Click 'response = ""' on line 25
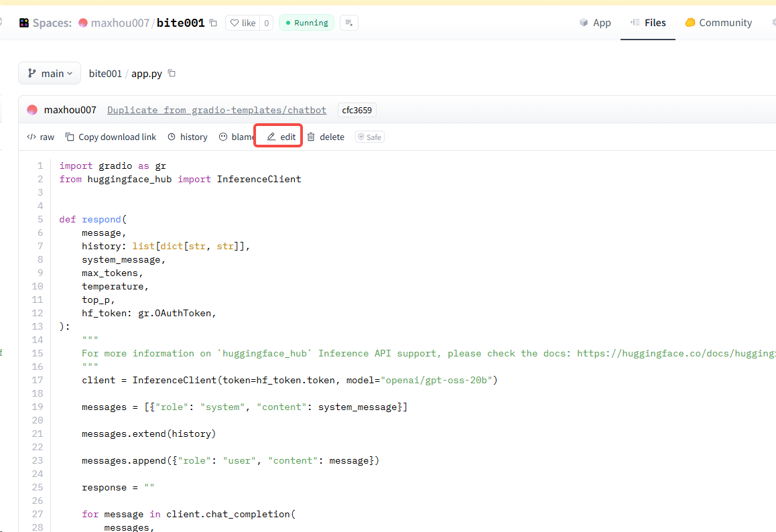 [119, 488]
